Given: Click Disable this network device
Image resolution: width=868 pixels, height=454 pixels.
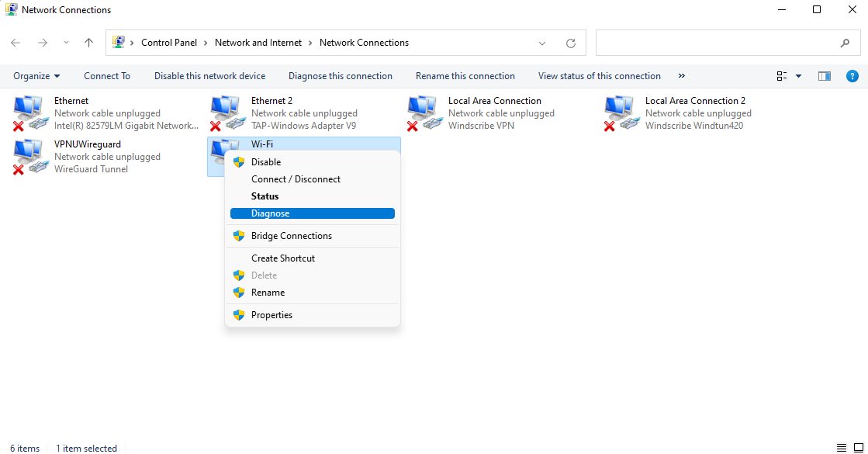Looking at the screenshot, I should click(x=209, y=76).
